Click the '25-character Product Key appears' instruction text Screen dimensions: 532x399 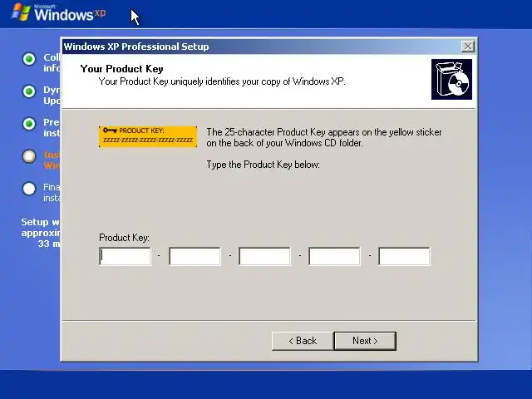(x=324, y=137)
